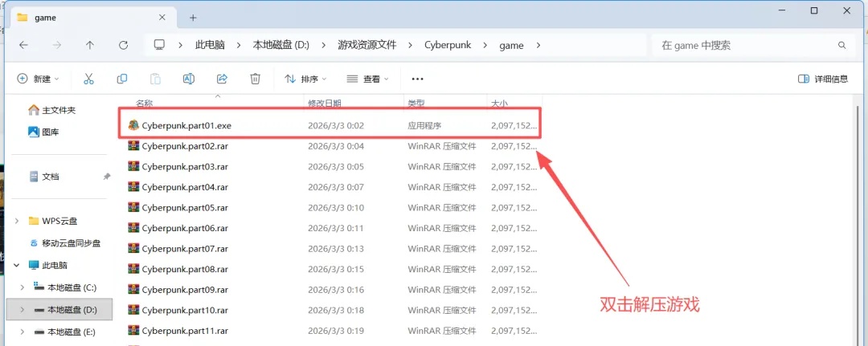The image size is (868, 346).
Task: Open the 查看 view dropdown
Action: click(367, 79)
